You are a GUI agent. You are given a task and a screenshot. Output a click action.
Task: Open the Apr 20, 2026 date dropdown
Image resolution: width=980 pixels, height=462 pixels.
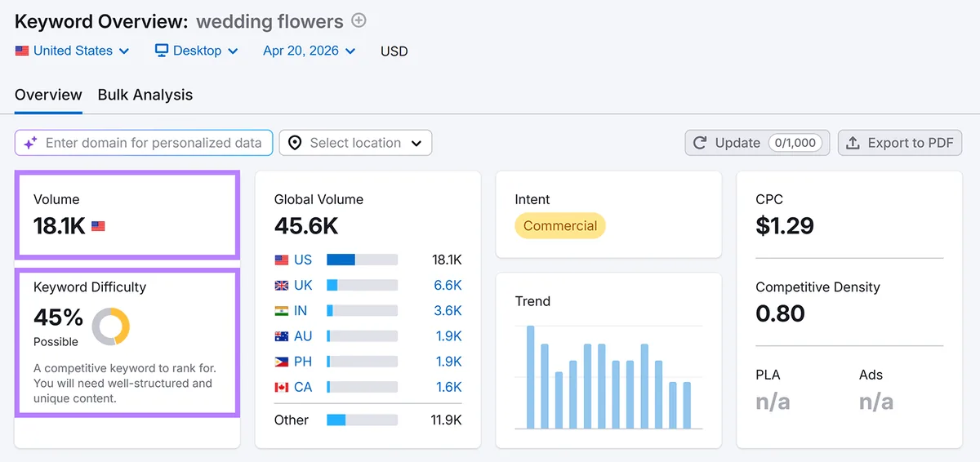click(310, 51)
